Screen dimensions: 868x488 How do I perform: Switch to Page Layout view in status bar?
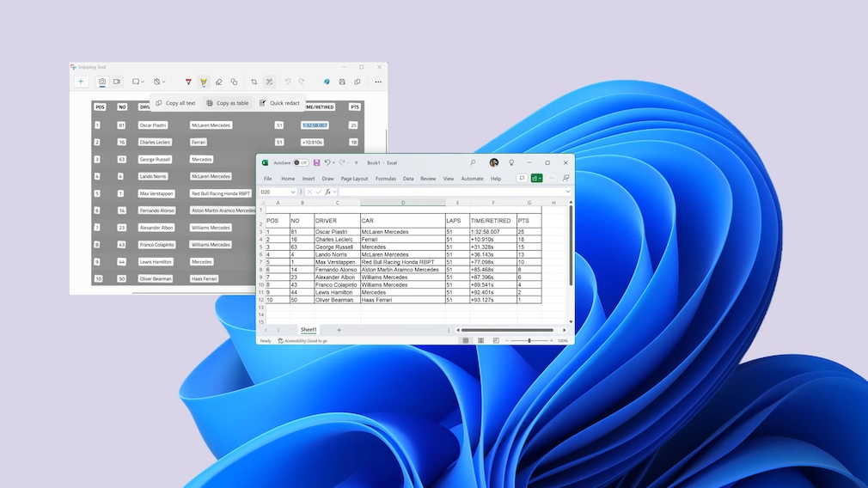point(481,340)
